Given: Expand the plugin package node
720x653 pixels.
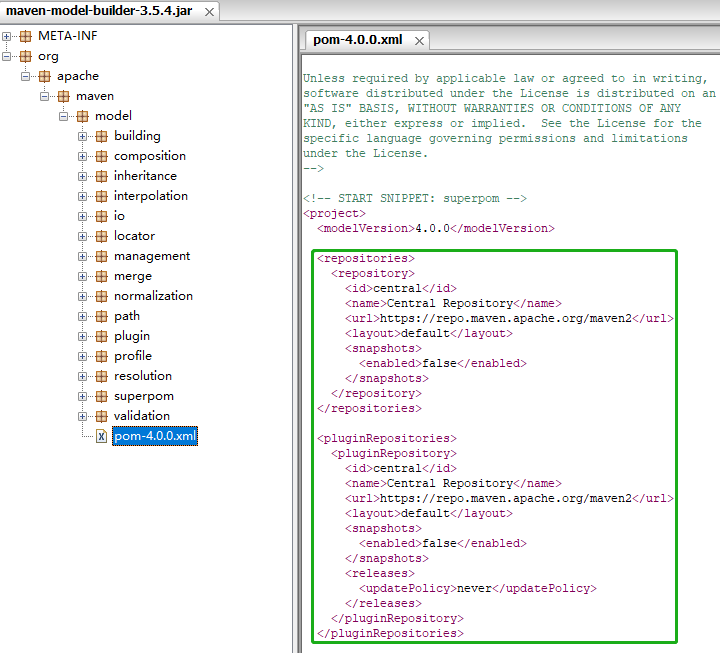Looking at the screenshot, I should pyautogui.click(x=83, y=337).
